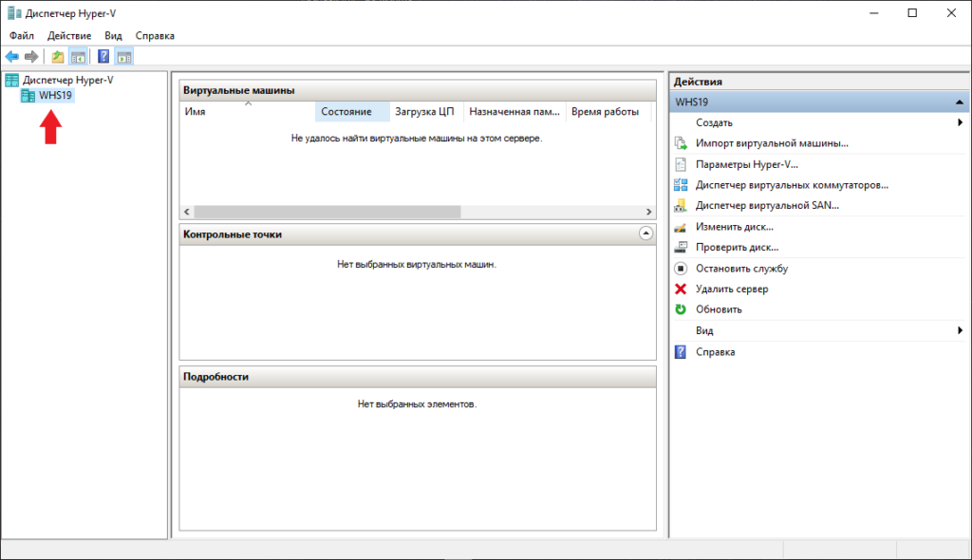The image size is (972, 560).
Task: Toggle the console tree pane icon
Action: click(78, 57)
